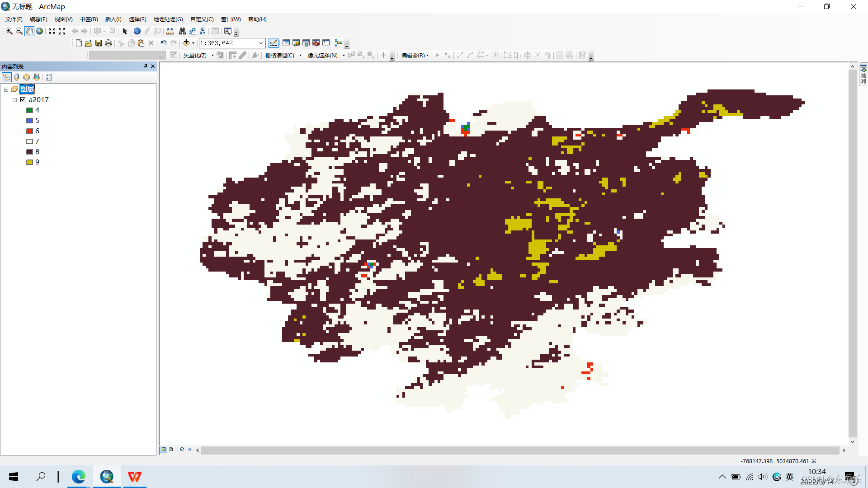Screen dimensions: 868x488
Task: Click the Go To XY icon
Action: (x=203, y=31)
